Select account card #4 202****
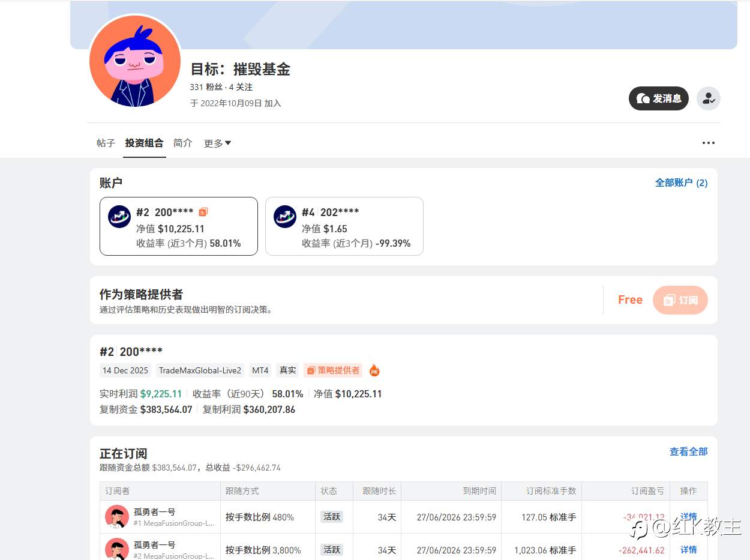The height and width of the screenshot is (560, 750). click(344, 226)
